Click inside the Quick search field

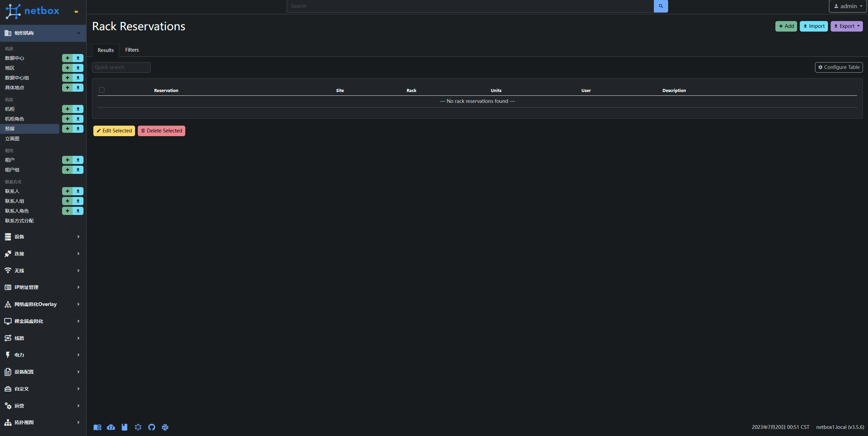tap(121, 67)
